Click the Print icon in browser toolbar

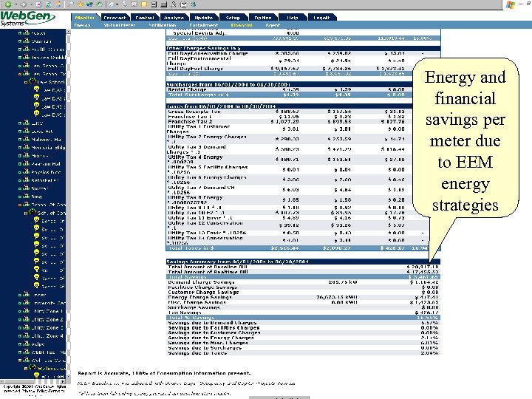[125, 4]
